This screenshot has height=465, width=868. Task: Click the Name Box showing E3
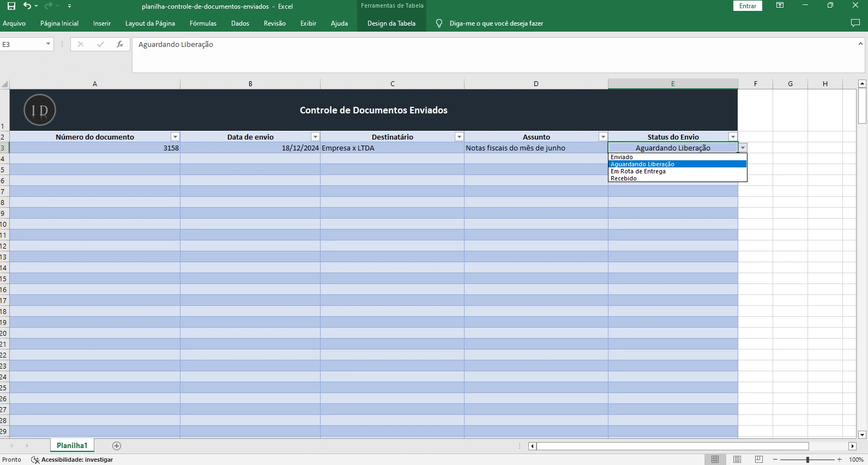(x=22, y=44)
